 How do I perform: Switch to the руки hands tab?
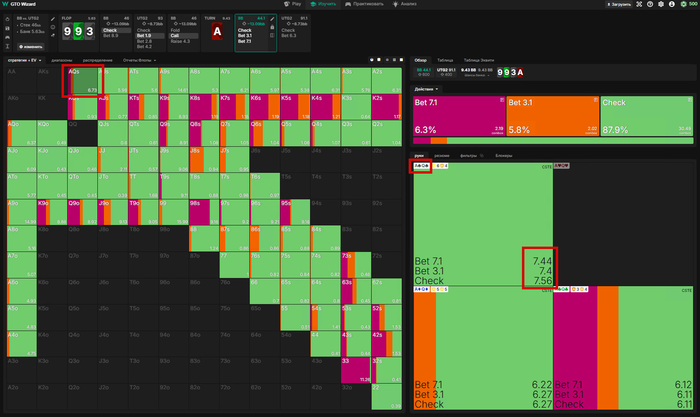click(x=419, y=156)
